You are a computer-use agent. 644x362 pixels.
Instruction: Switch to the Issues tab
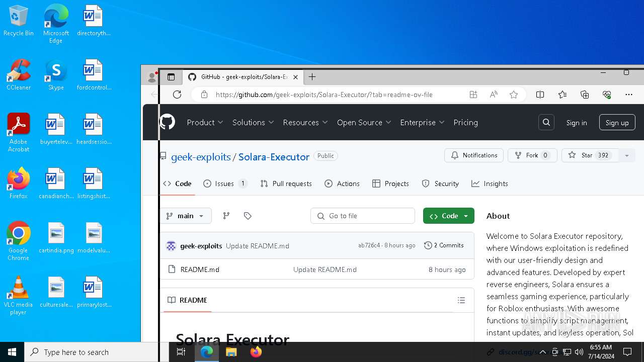click(x=225, y=184)
